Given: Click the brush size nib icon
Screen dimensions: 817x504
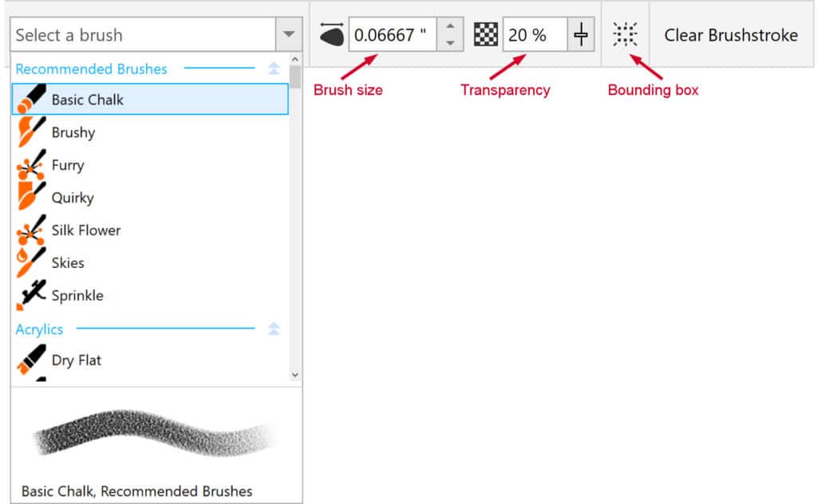Looking at the screenshot, I should pos(331,34).
